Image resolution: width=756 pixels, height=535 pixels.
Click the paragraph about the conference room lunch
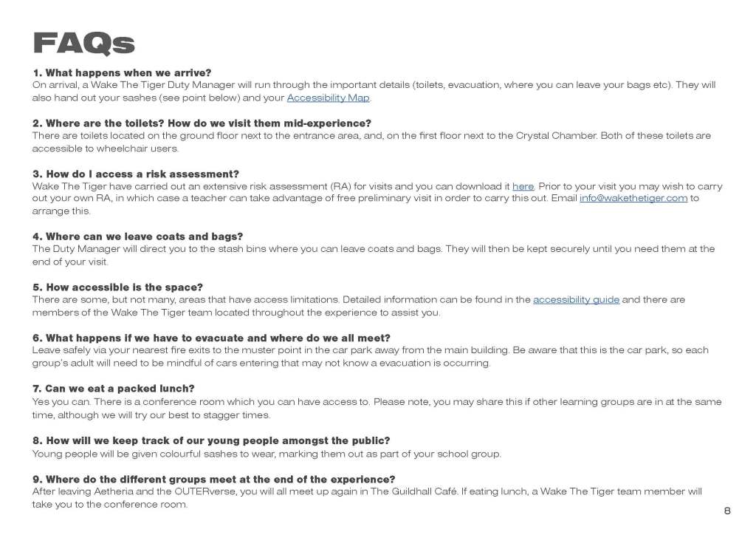[377, 408]
